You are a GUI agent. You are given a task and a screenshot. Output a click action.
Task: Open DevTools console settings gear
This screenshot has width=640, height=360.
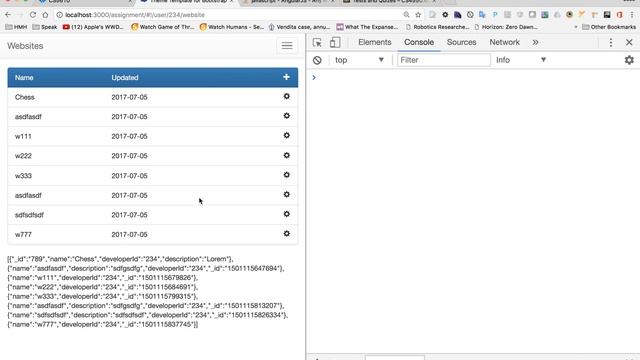[629, 60]
